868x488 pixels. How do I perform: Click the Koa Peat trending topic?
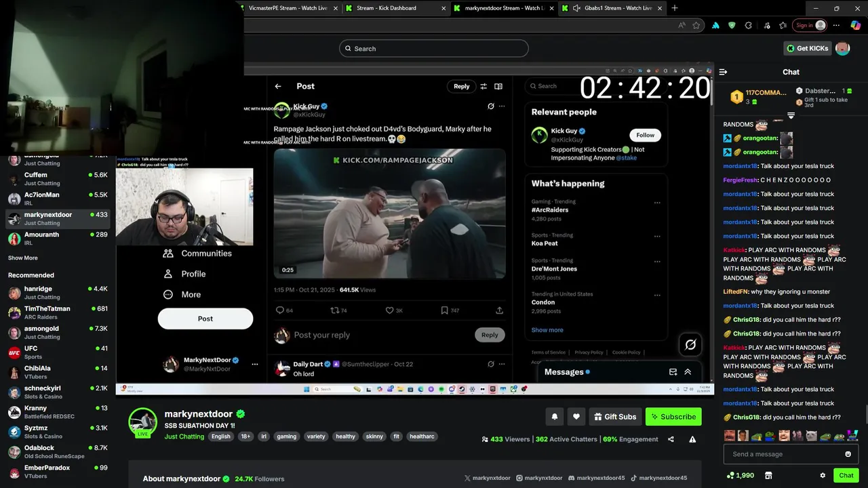pyautogui.click(x=545, y=243)
